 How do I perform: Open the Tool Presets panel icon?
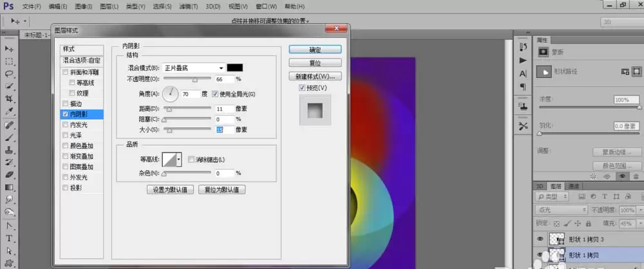coord(523,125)
